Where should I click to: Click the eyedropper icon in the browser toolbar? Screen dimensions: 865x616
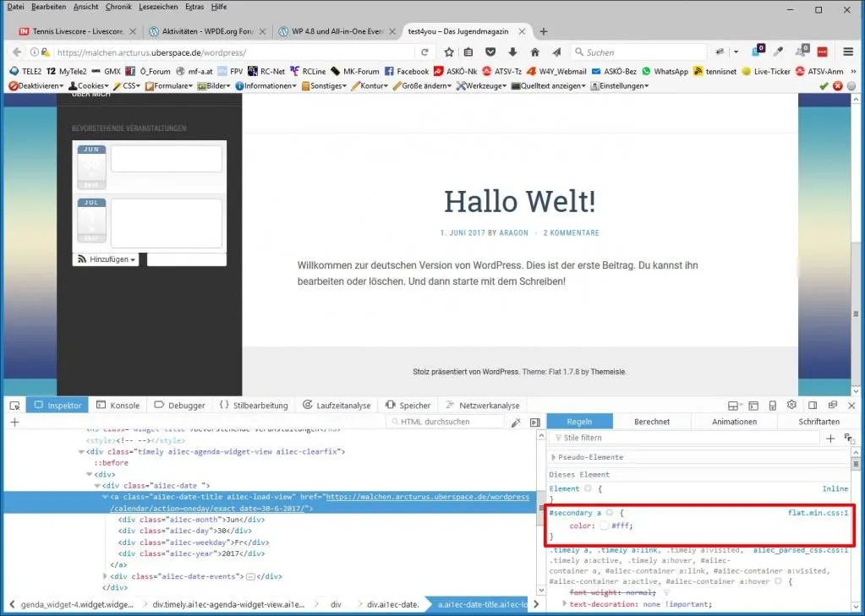pyautogui.click(x=779, y=52)
